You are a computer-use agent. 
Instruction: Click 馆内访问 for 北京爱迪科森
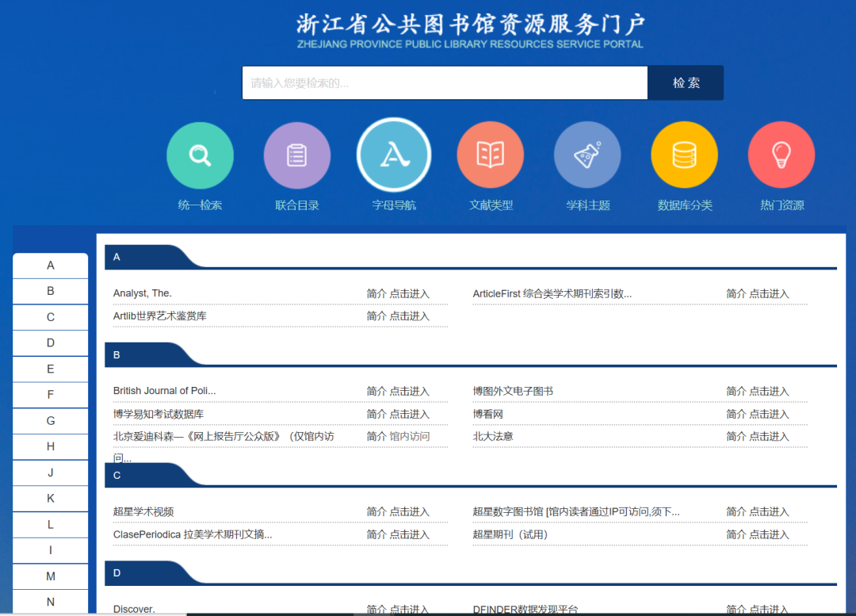coord(410,436)
